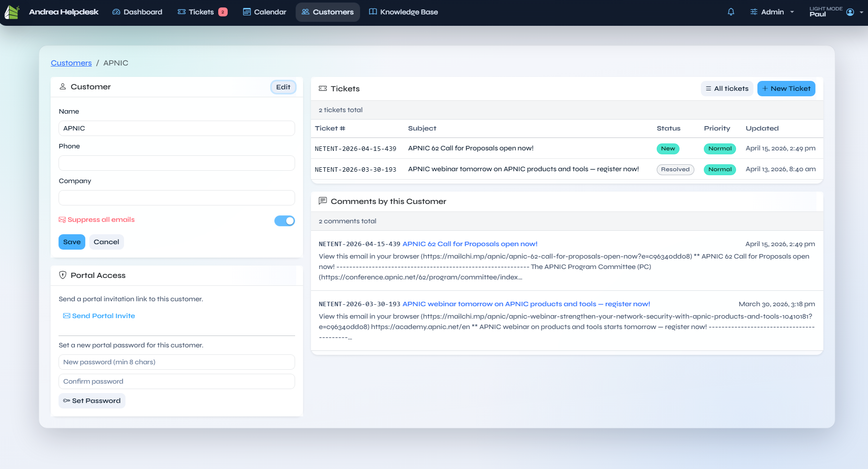868x469 pixels.
Task: Follow the Customers breadcrumb link
Action: tap(71, 63)
